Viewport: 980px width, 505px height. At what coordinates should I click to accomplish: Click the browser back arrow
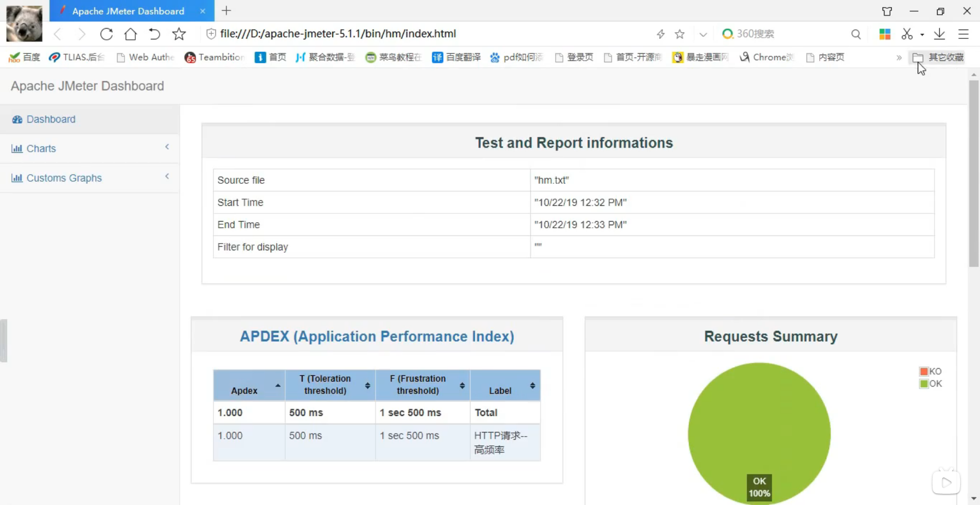pyautogui.click(x=57, y=34)
